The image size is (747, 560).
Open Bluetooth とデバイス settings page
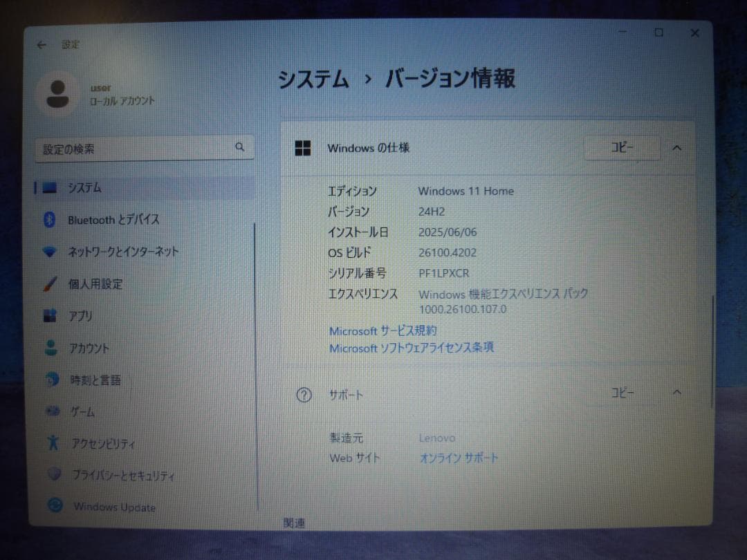113,220
